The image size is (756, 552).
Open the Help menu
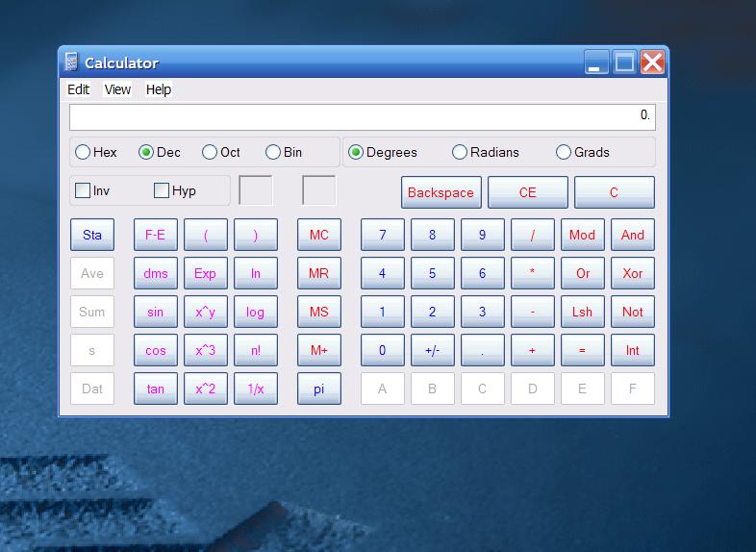click(x=158, y=89)
